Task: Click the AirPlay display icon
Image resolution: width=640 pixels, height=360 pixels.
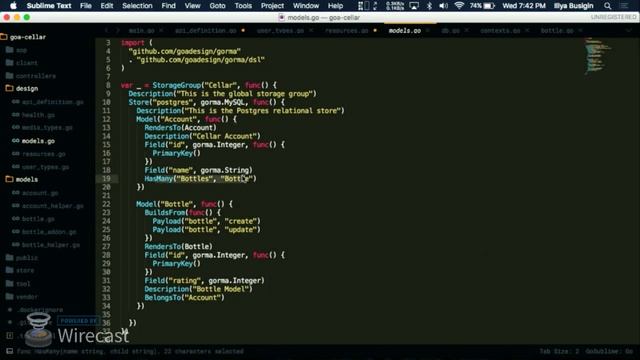Action: click(x=414, y=6)
